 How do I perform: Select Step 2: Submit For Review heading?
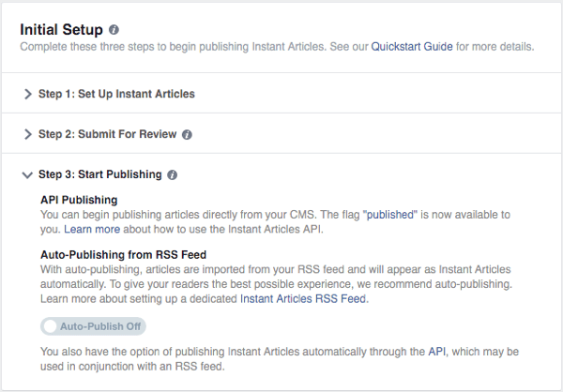click(107, 134)
